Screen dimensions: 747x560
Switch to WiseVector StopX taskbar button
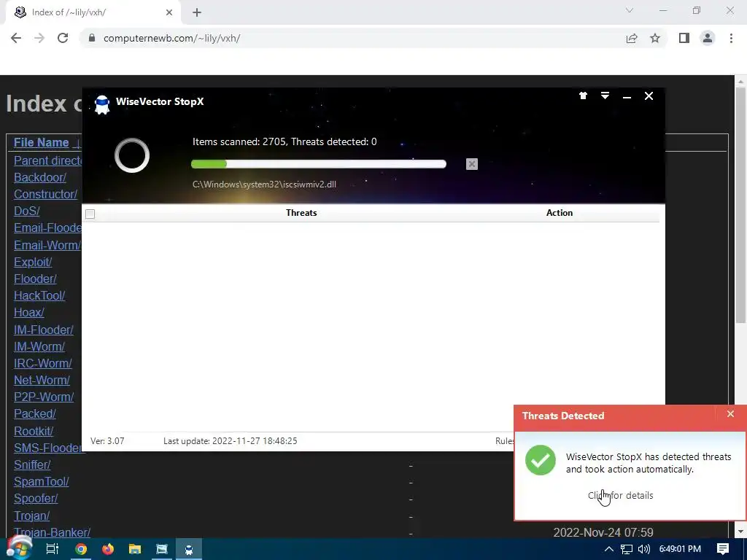189,549
